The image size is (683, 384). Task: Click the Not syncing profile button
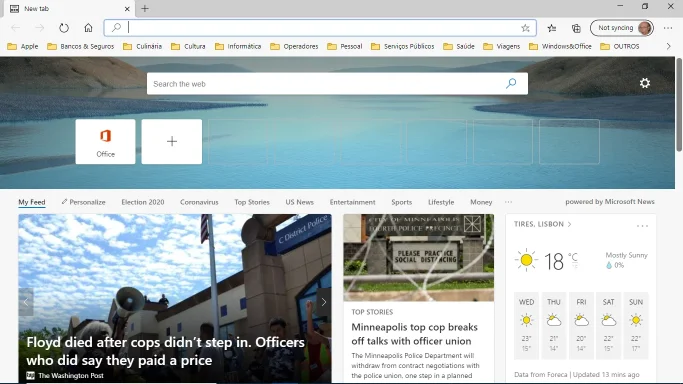click(622, 28)
